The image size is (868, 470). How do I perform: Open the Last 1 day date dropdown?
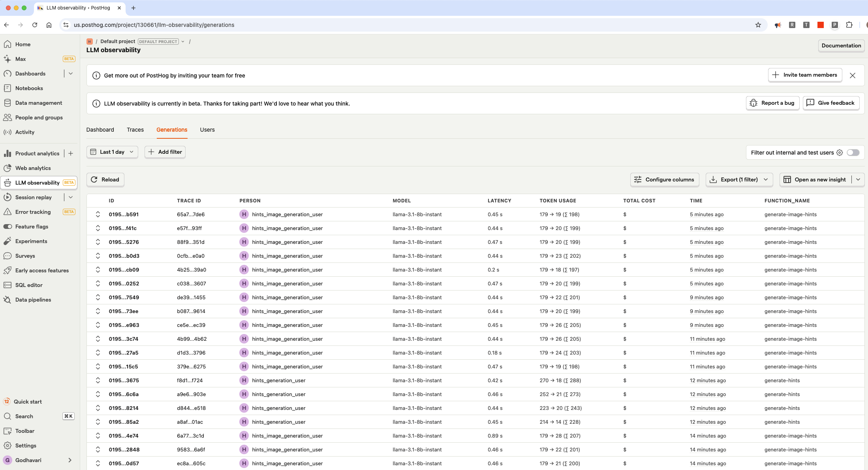coord(112,152)
